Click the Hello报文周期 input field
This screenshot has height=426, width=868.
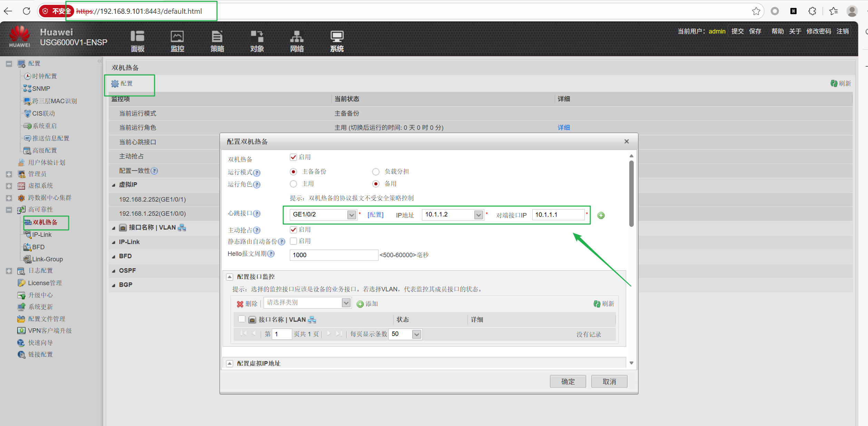tap(334, 255)
